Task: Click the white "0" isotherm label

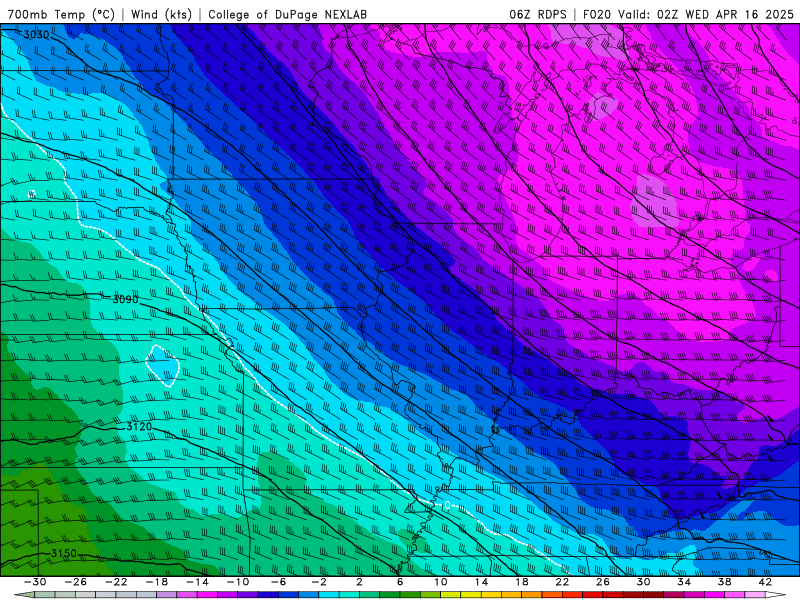Action: pyautogui.click(x=447, y=505)
